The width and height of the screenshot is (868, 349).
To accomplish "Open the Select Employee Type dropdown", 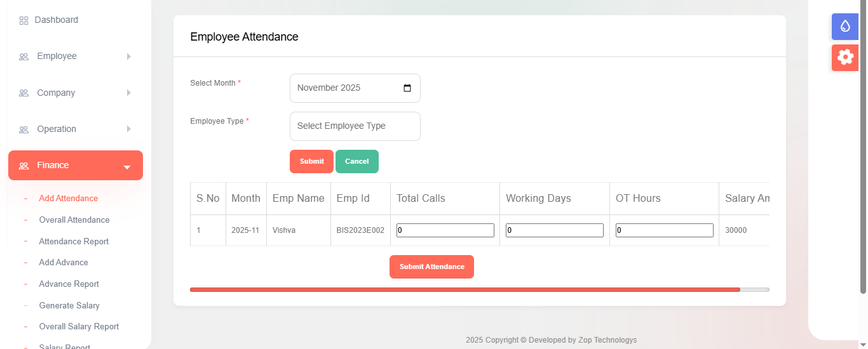I will 355,126.
